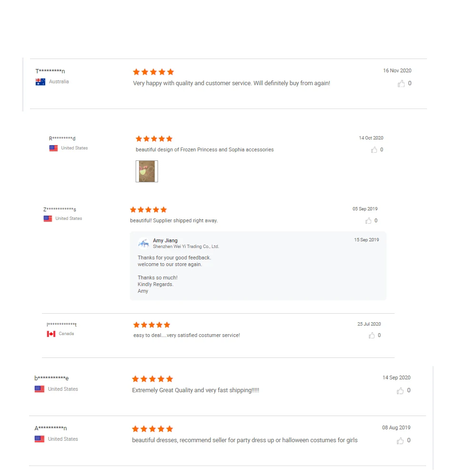Click the Canada flag icon
476x476 pixels.
[51, 334]
